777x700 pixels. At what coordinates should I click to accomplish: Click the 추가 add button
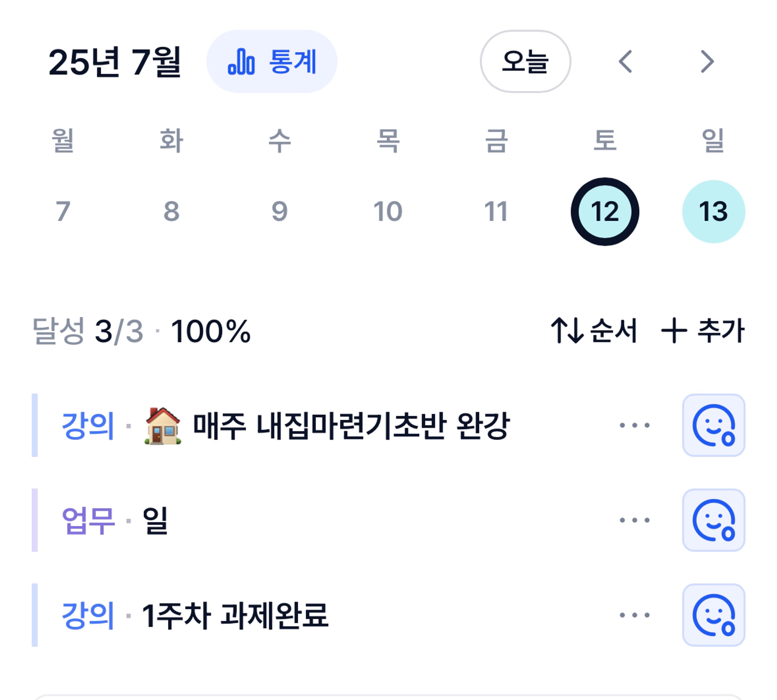point(703,330)
